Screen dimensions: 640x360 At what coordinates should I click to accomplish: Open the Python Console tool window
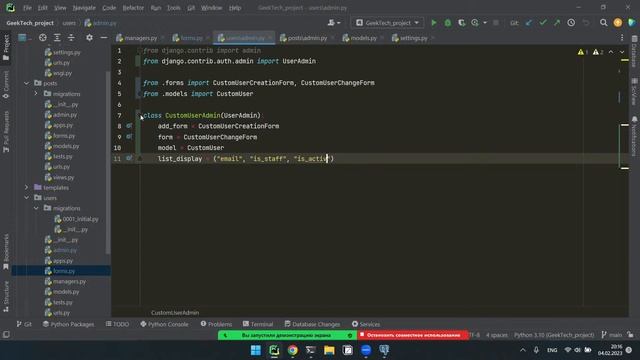(164, 324)
